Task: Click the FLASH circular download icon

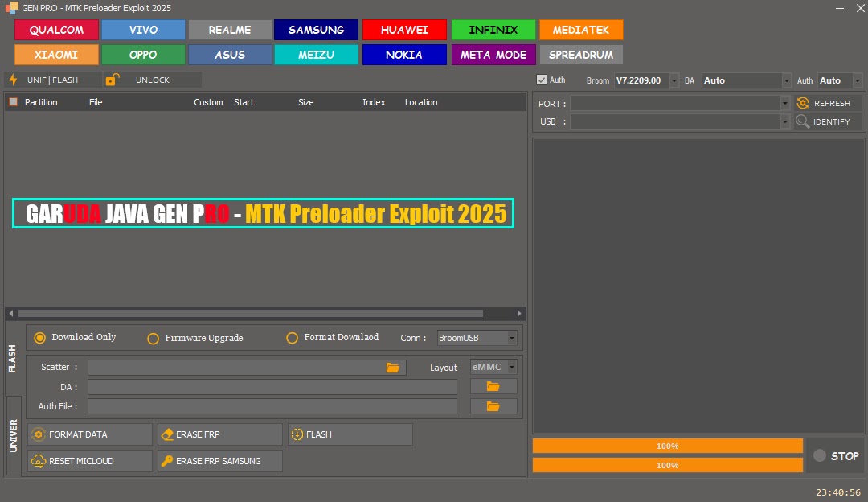Action: [297, 434]
